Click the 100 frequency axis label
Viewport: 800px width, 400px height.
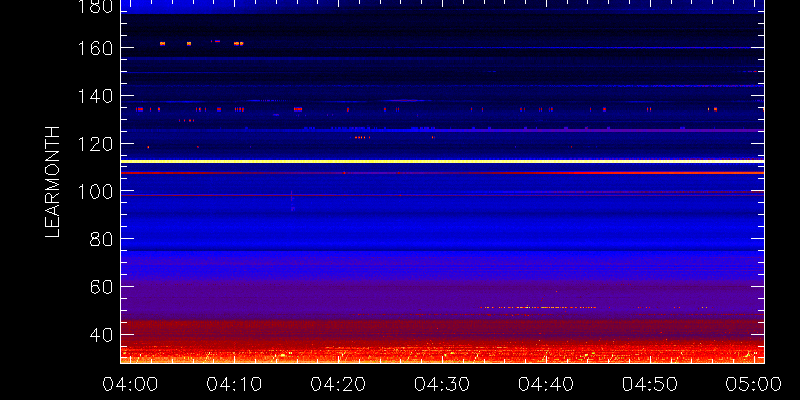pyautogui.click(x=95, y=191)
